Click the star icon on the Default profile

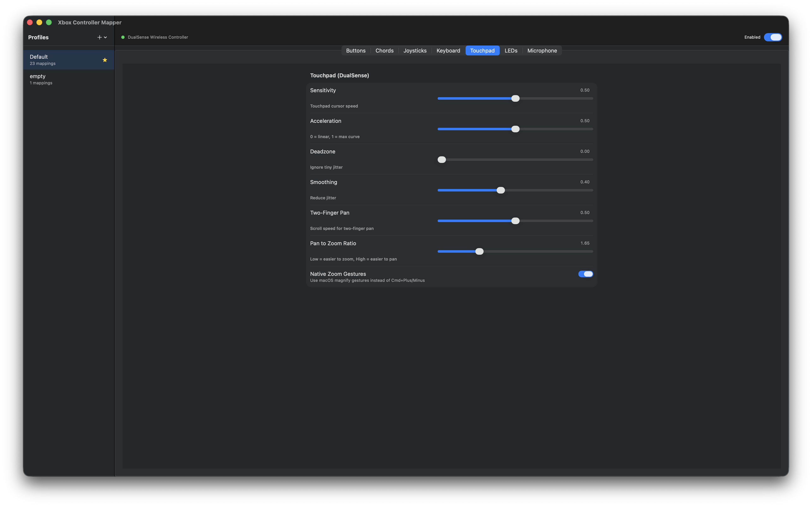[x=105, y=60]
